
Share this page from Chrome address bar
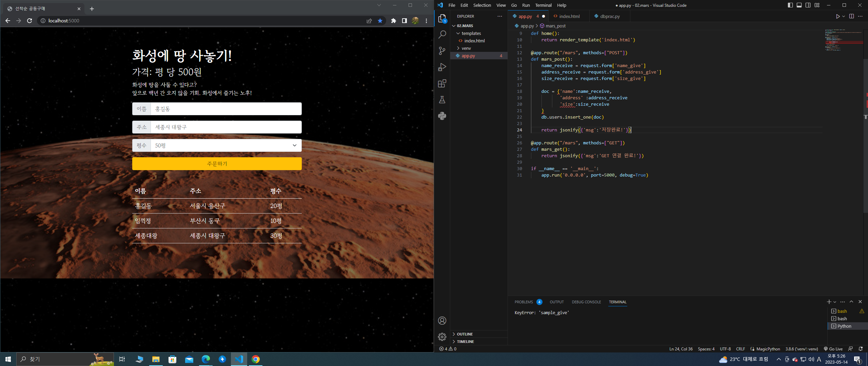point(369,21)
